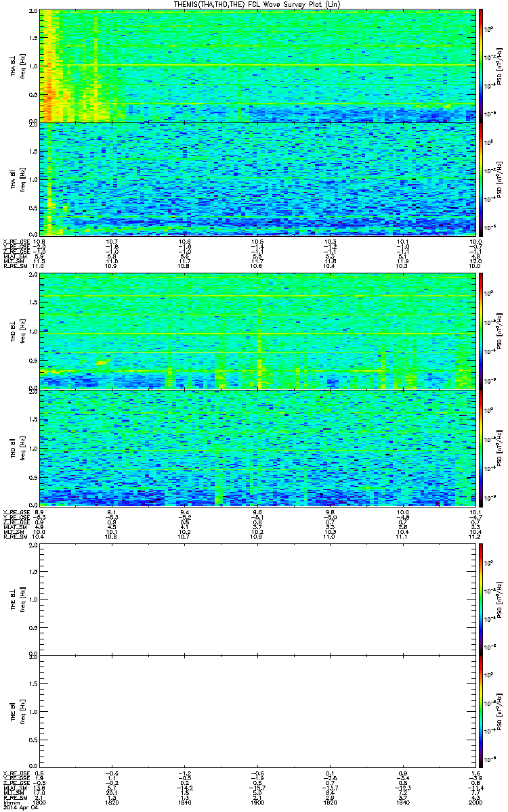Click the 1900 time tick label
Screen dimensions: 508x812
coord(257,803)
